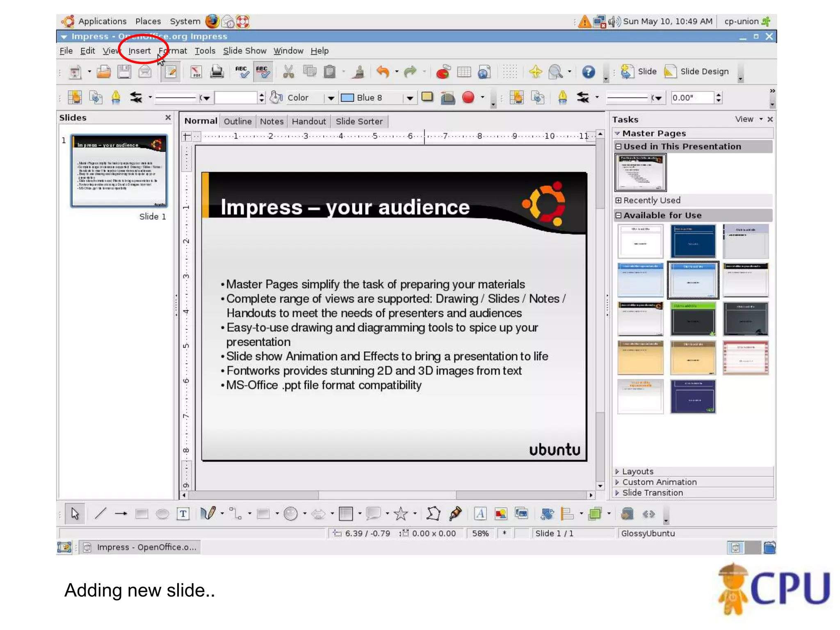Select the green header master page thumbnail
This screenshot has height=630, width=840.
(693, 319)
